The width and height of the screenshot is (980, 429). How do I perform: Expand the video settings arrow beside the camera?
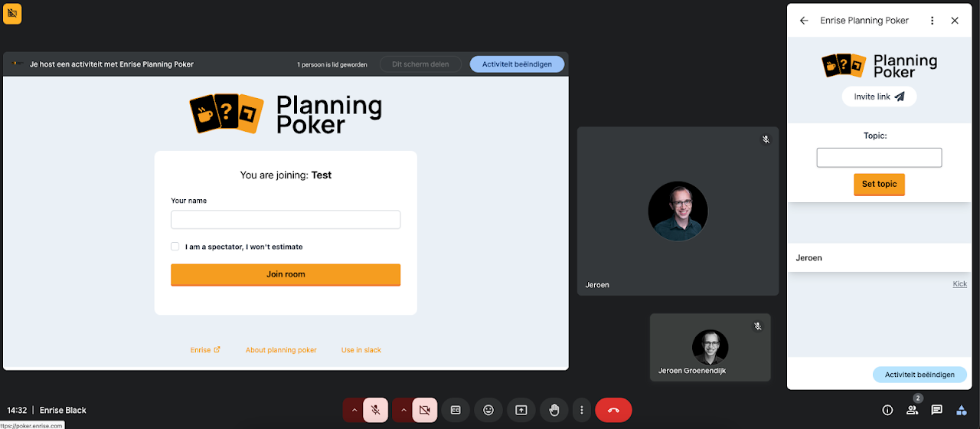[403, 410]
